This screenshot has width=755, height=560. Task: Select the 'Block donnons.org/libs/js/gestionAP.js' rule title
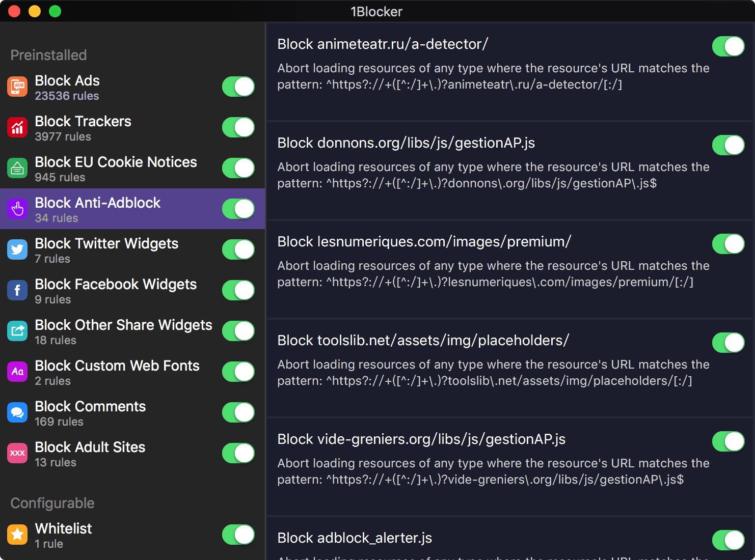406,143
